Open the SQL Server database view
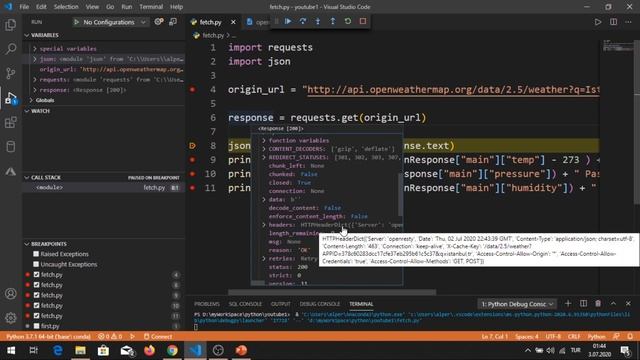Screen dimensions: 640x360 [x=11, y=147]
